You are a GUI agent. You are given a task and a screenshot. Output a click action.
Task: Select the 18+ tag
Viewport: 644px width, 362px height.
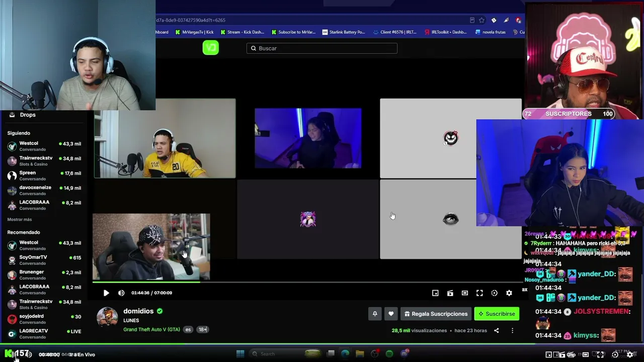pos(202,330)
